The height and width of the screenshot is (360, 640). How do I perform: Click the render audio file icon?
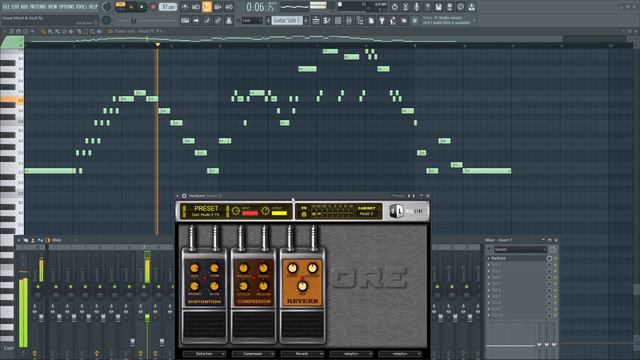pos(449,7)
